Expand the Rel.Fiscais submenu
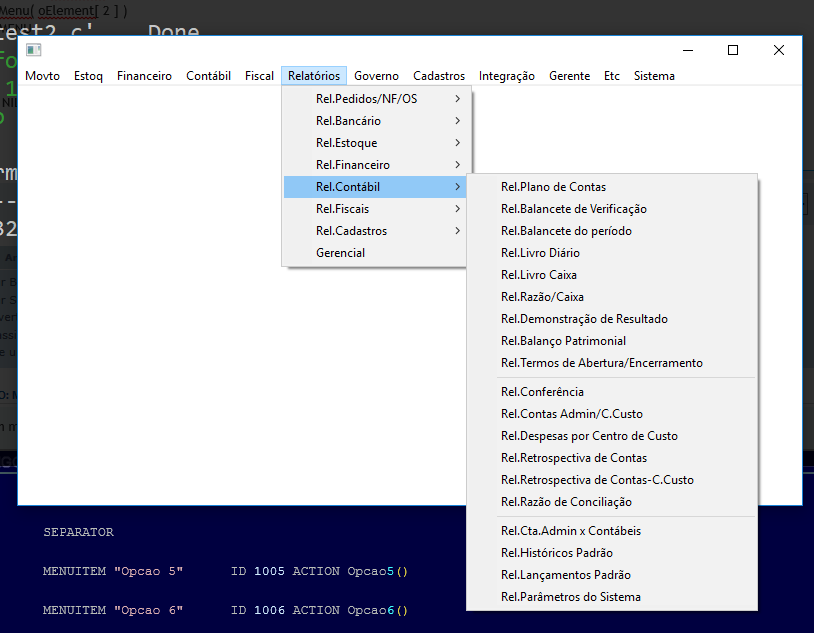 click(342, 209)
